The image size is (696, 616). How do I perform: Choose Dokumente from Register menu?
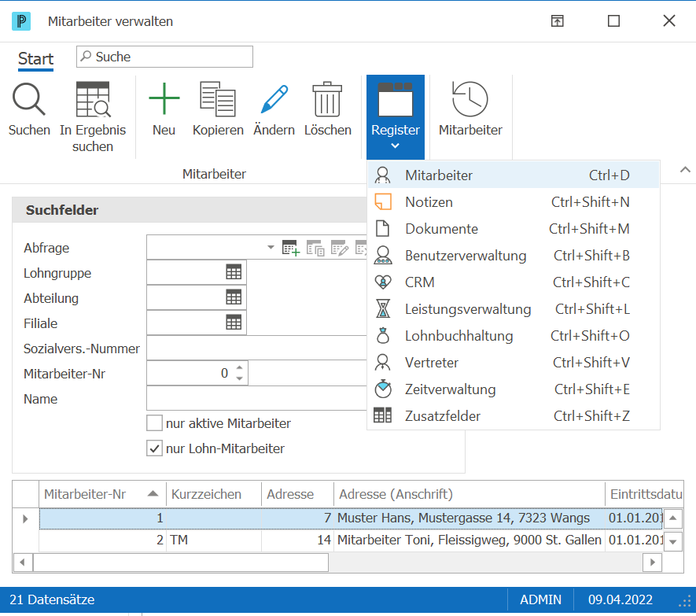click(514, 229)
